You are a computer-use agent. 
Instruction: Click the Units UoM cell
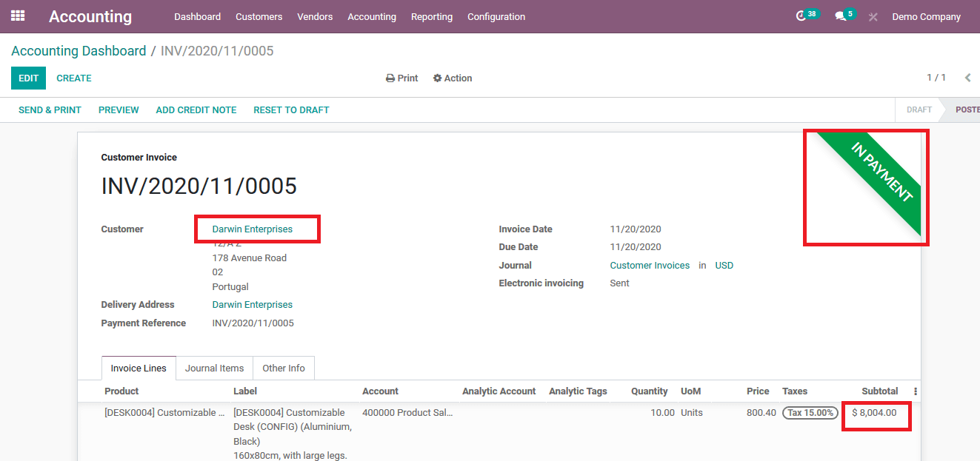pyautogui.click(x=692, y=413)
